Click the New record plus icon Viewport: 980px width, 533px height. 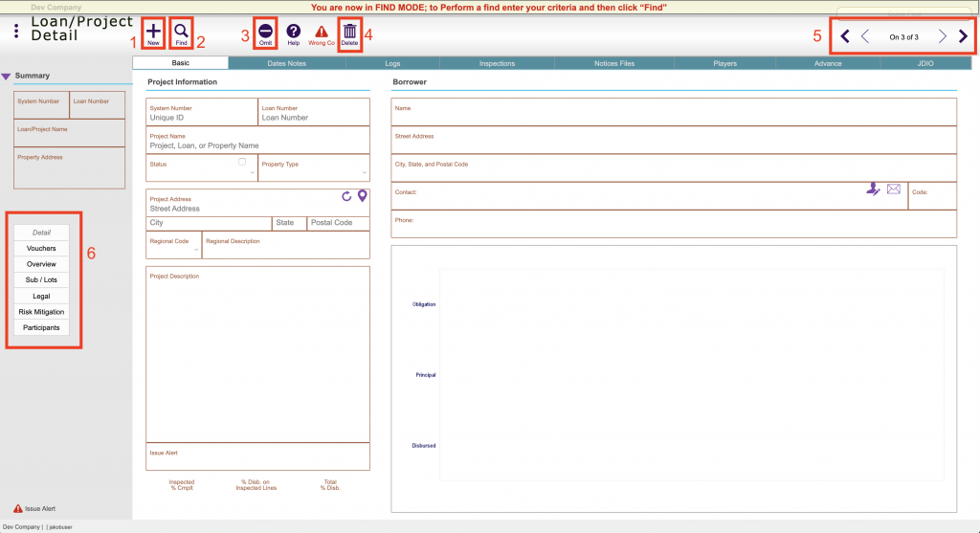pyautogui.click(x=153, y=33)
